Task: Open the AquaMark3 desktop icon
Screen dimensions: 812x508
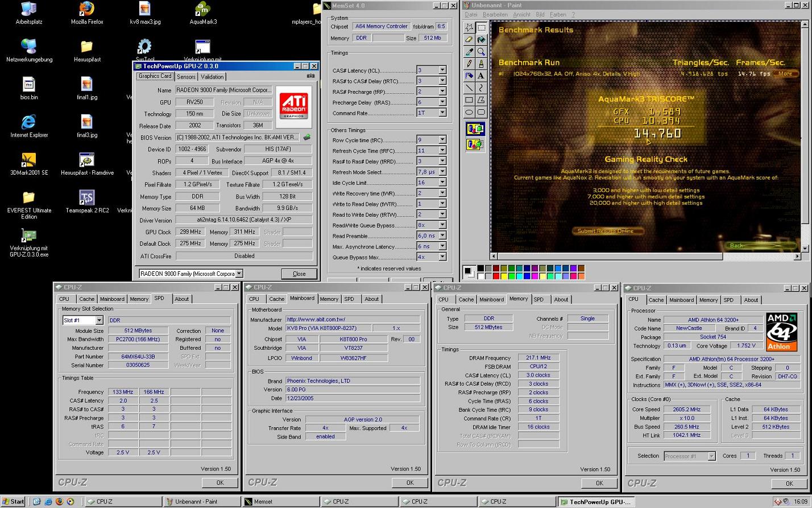Action: point(203,14)
